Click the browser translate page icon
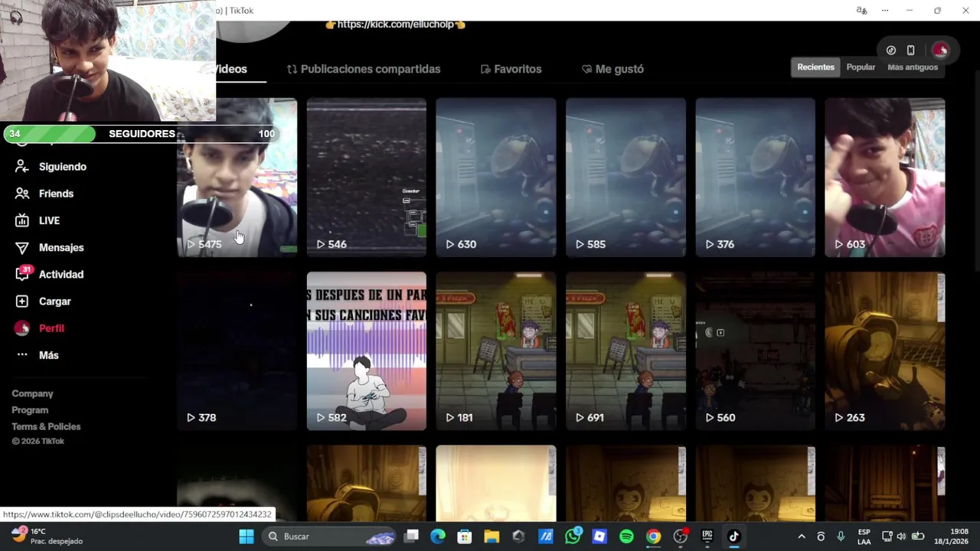The image size is (980, 551). coord(861,11)
